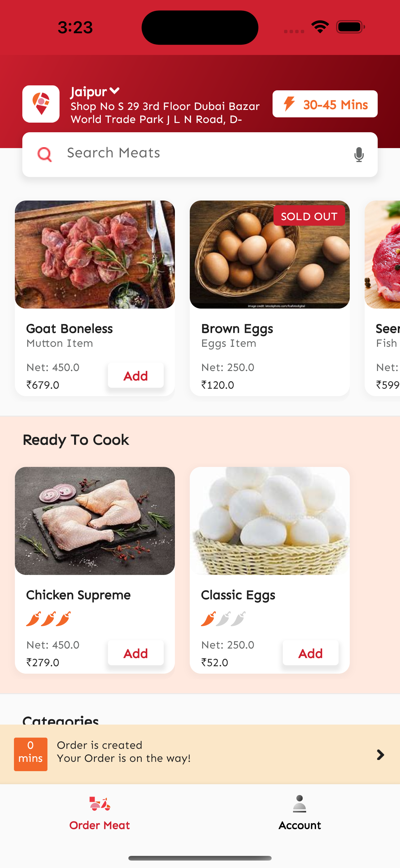Tap the red search magnifier icon
The width and height of the screenshot is (400, 868).
(44, 154)
